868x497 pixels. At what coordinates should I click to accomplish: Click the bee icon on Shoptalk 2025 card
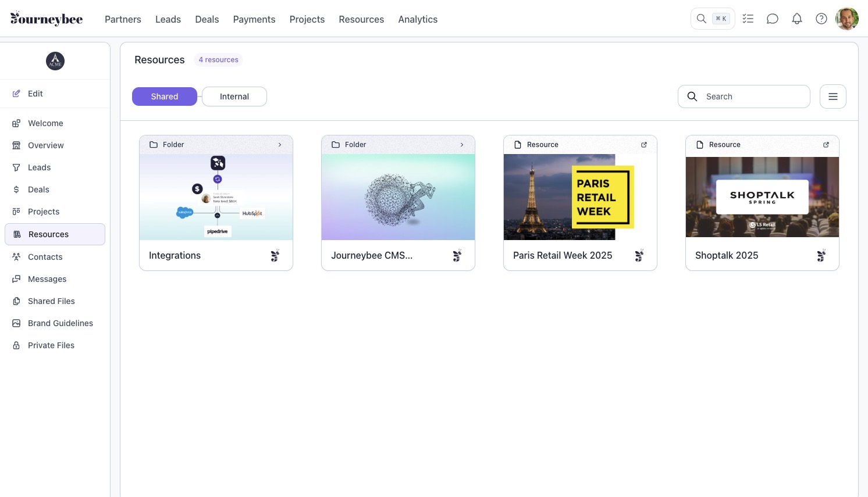821,255
